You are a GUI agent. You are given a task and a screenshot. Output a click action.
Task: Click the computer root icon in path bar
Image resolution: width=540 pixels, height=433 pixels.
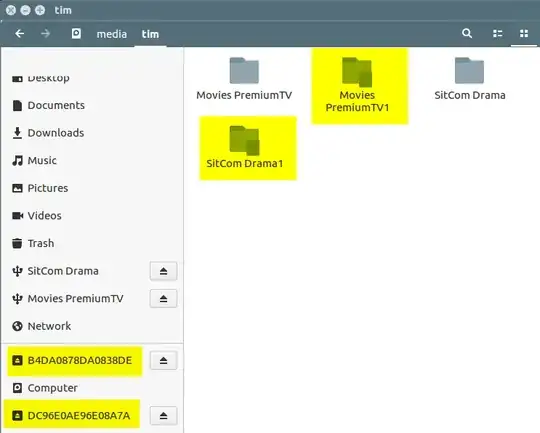[x=76, y=33]
